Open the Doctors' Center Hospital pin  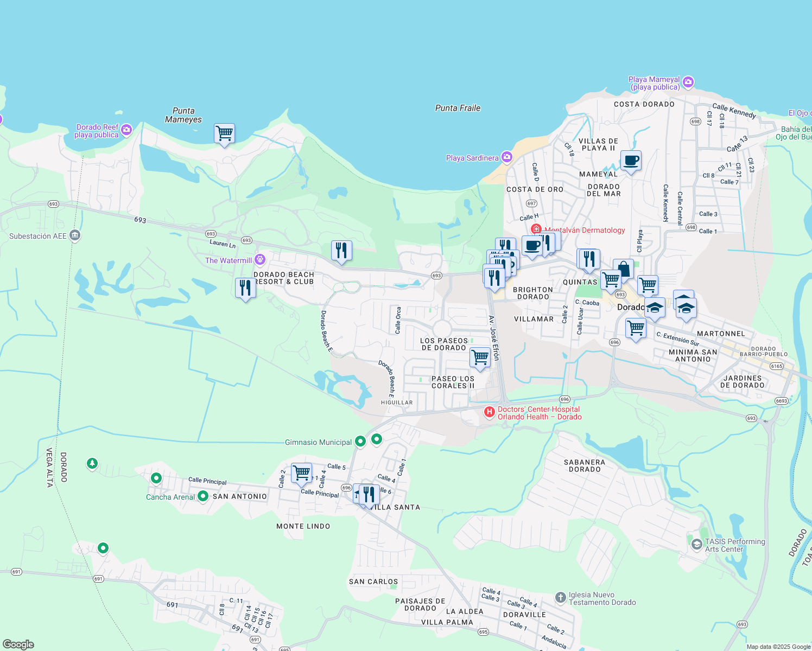click(x=490, y=413)
